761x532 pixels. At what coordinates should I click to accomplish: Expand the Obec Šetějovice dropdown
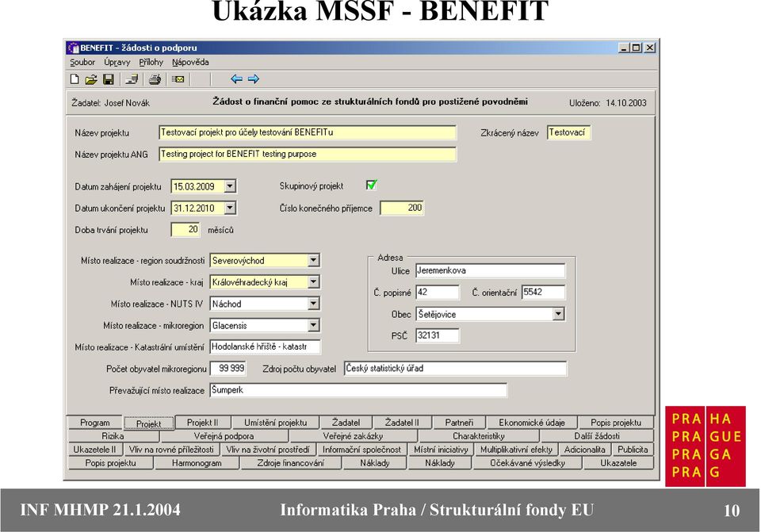(x=559, y=315)
